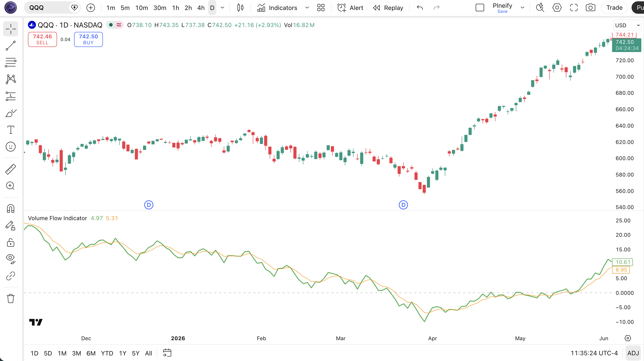The width and height of the screenshot is (644, 361).
Task: Expand the manage layouts dropdown arrow
Action: point(522,8)
